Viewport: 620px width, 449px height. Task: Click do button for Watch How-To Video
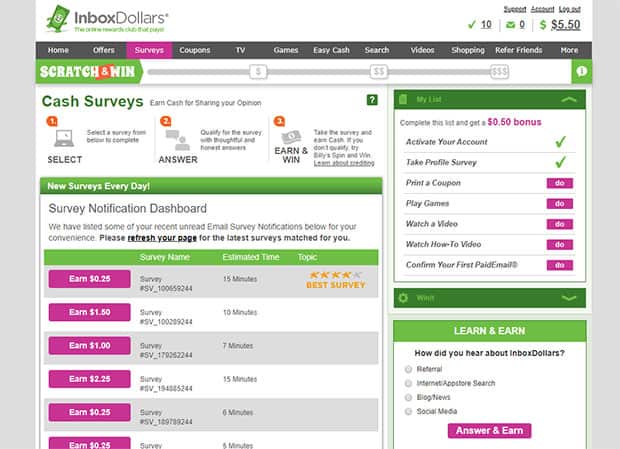pyautogui.click(x=560, y=245)
